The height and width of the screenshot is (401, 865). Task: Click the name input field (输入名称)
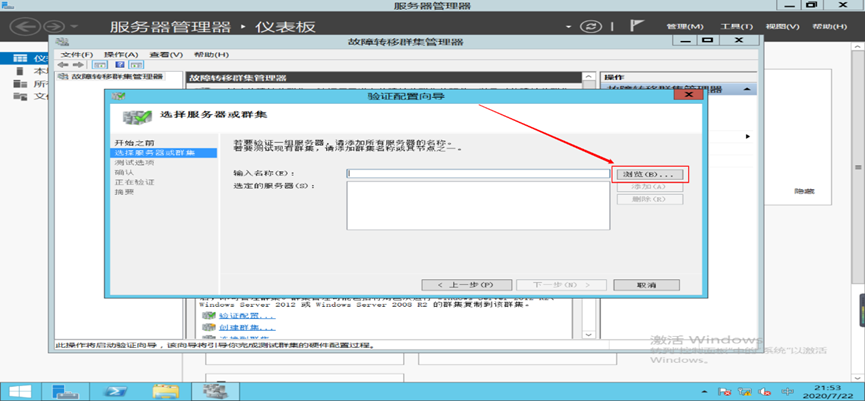click(x=478, y=173)
